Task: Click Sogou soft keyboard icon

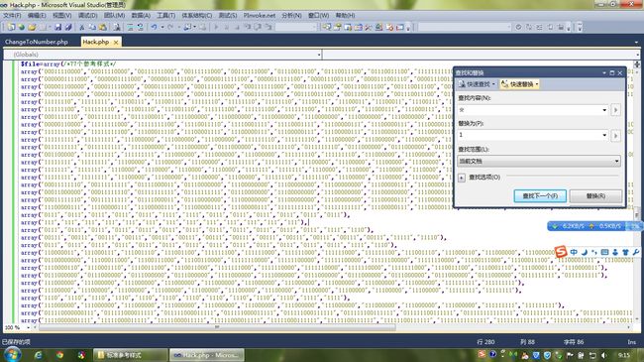Action: tap(604, 252)
